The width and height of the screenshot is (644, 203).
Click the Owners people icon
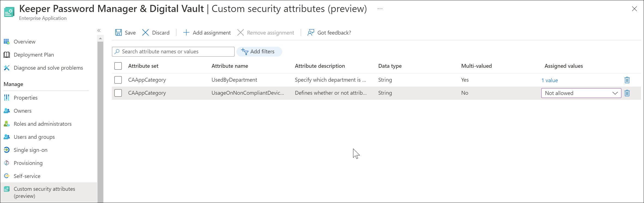pos(7,111)
